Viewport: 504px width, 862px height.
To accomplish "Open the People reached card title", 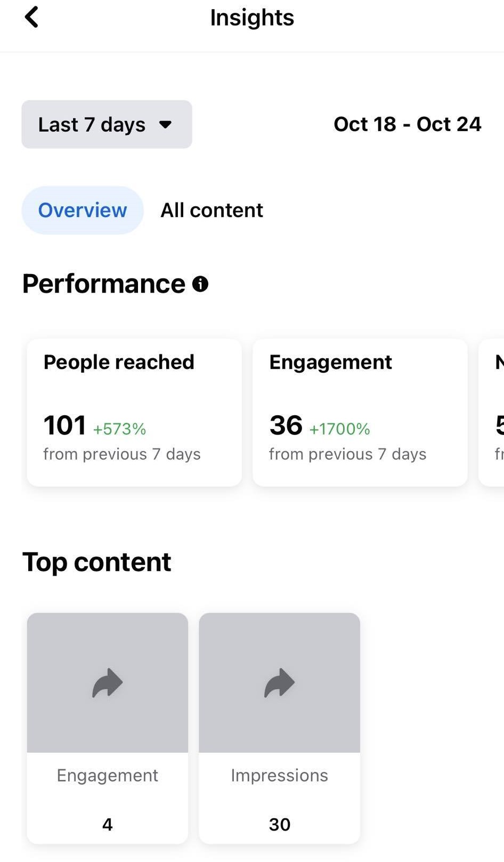I will coord(119,362).
